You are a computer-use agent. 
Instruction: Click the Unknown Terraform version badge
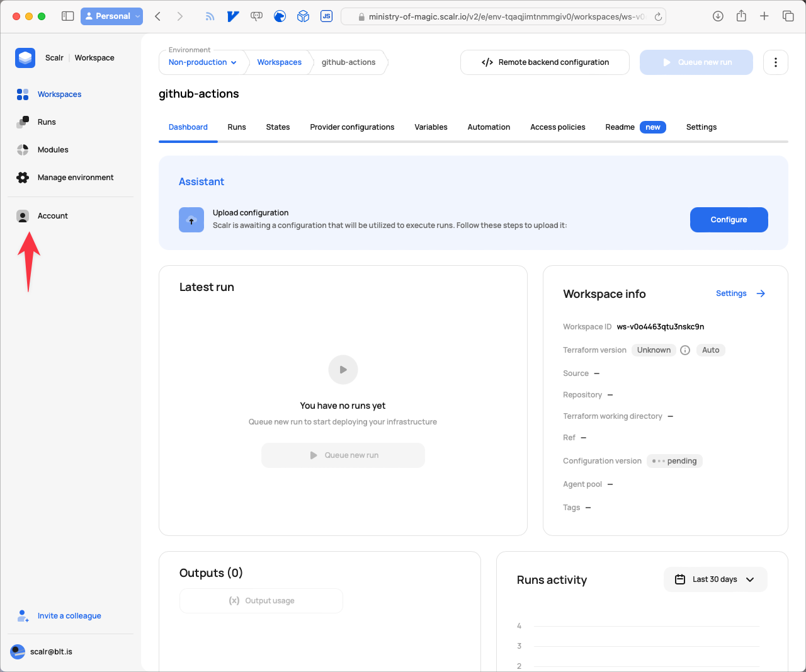coord(654,350)
